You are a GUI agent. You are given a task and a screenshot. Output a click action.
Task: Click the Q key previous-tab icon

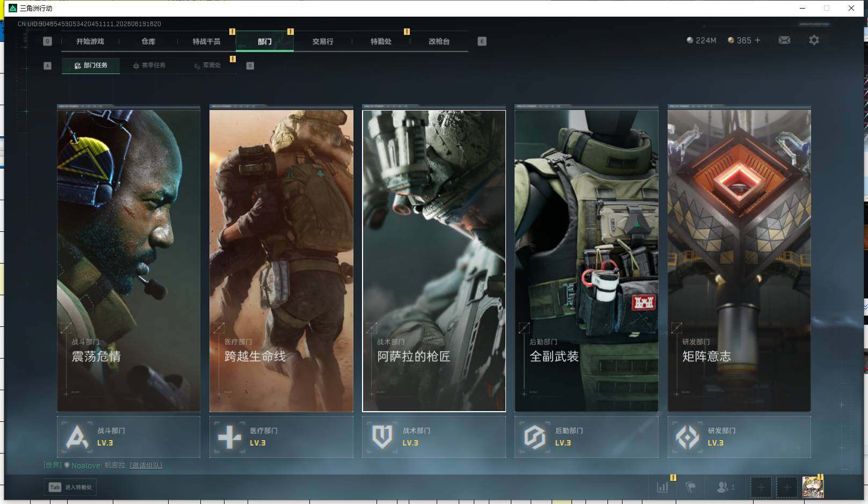pyautogui.click(x=47, y=41)
